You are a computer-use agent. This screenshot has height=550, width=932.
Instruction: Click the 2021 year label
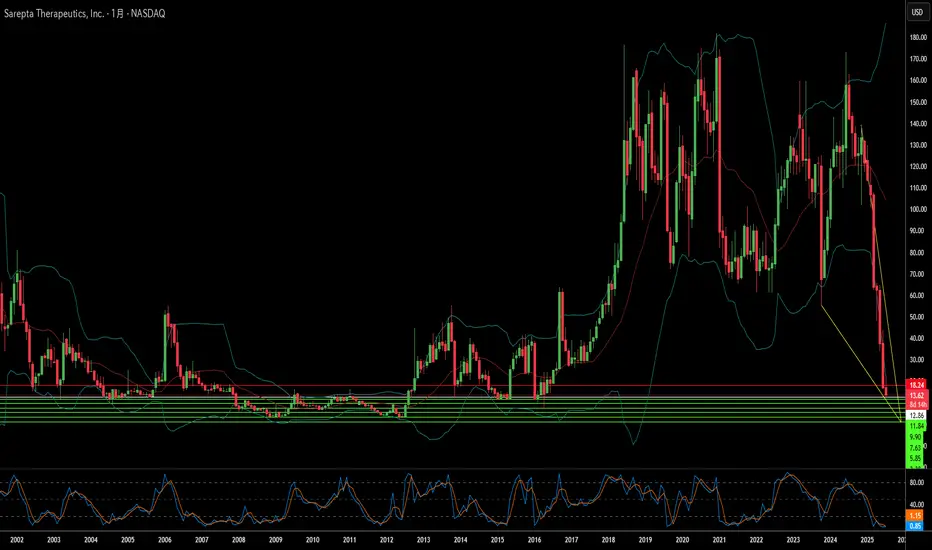[x=719, y=540]
